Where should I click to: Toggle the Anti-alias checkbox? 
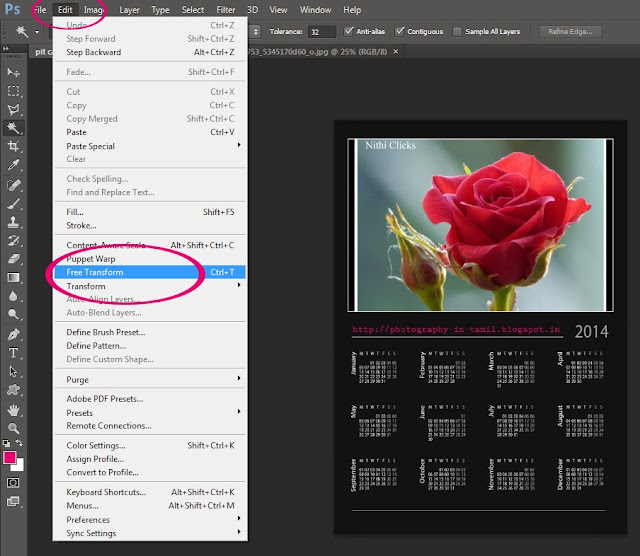pos(349,31)
